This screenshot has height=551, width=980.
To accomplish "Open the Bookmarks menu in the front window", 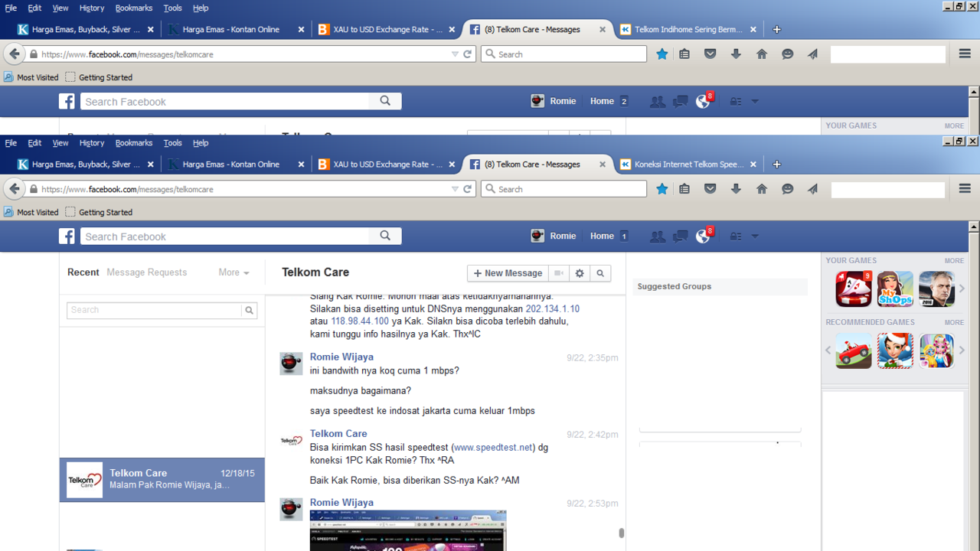I will (134, 143).
